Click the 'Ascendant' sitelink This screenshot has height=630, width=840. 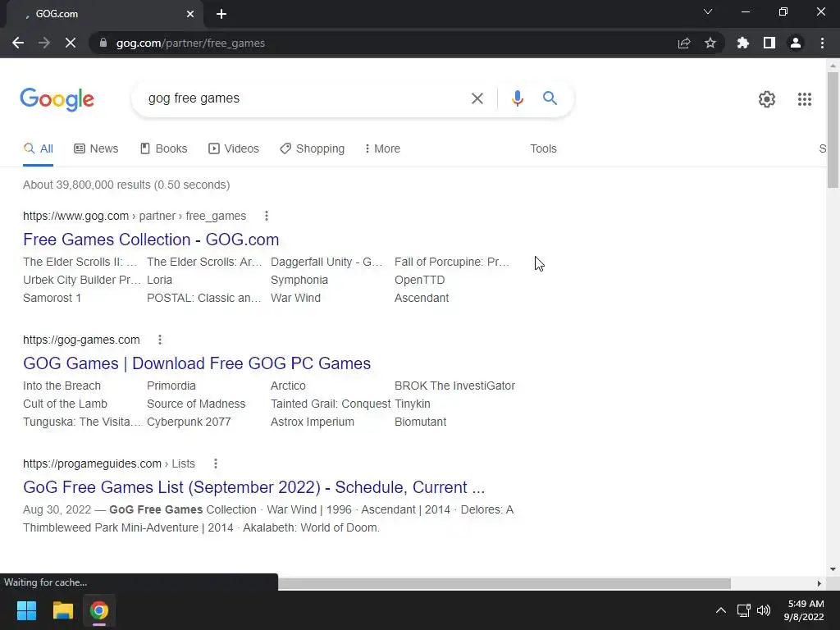click(422, 299)
